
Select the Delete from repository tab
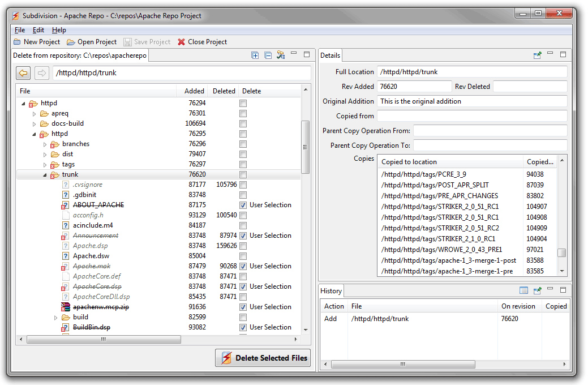point(80,55)
